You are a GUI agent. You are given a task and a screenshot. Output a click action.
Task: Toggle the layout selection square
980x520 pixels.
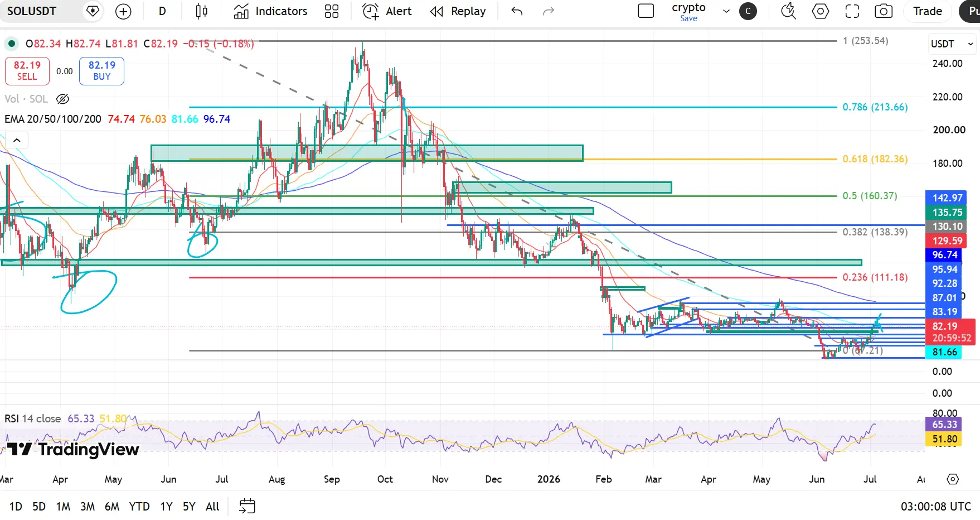tap(646, 11)
